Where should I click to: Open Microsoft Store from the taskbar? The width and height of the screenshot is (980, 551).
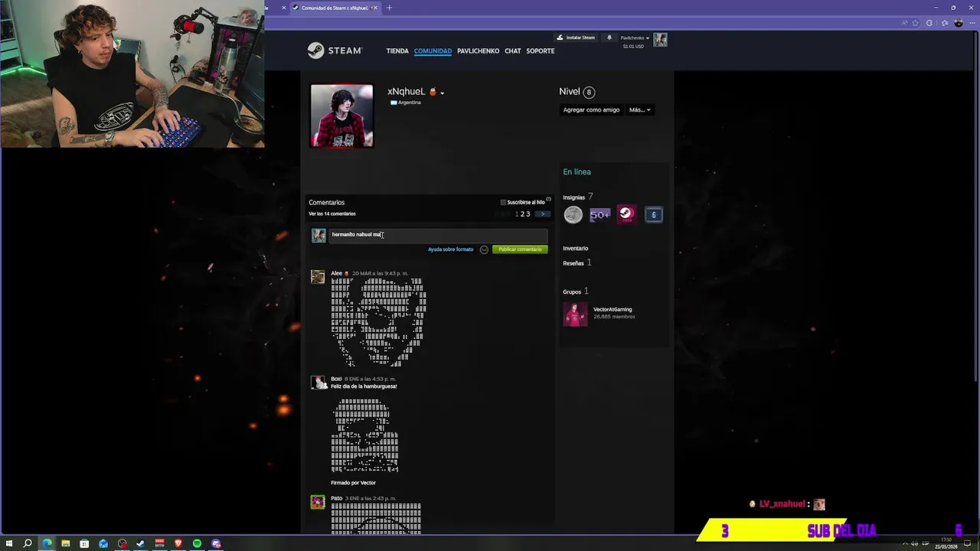tap(84, 543)
